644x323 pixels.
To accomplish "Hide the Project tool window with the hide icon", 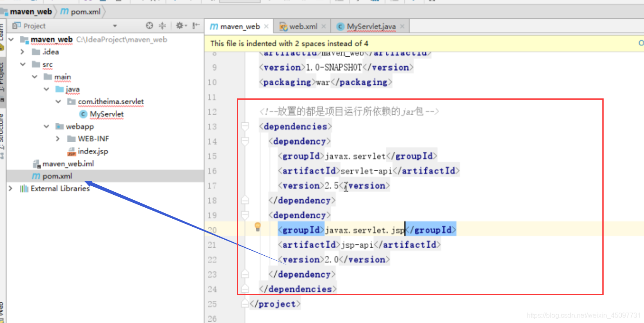I will tap(196, 26).
